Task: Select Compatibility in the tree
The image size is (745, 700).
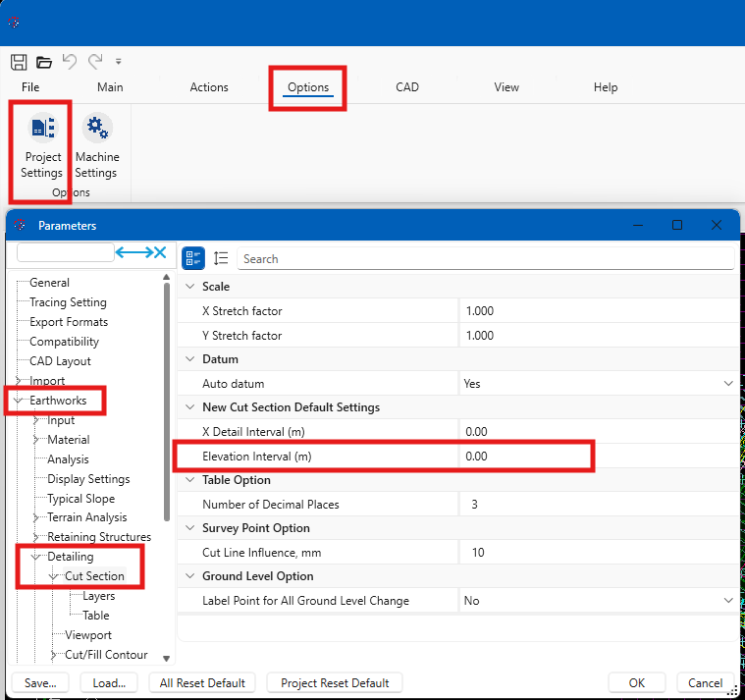Action: tap(64, 342)
